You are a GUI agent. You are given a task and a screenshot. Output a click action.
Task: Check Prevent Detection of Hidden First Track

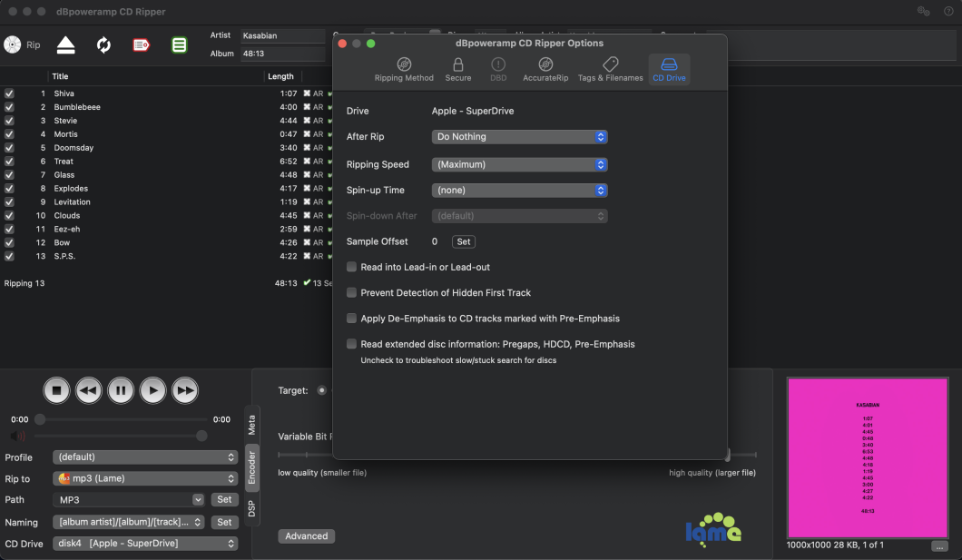click(x=352, y=293)
